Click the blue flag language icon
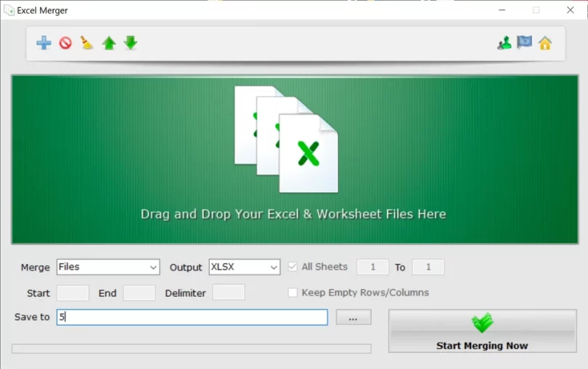588x369 pixels. [524, 42]
